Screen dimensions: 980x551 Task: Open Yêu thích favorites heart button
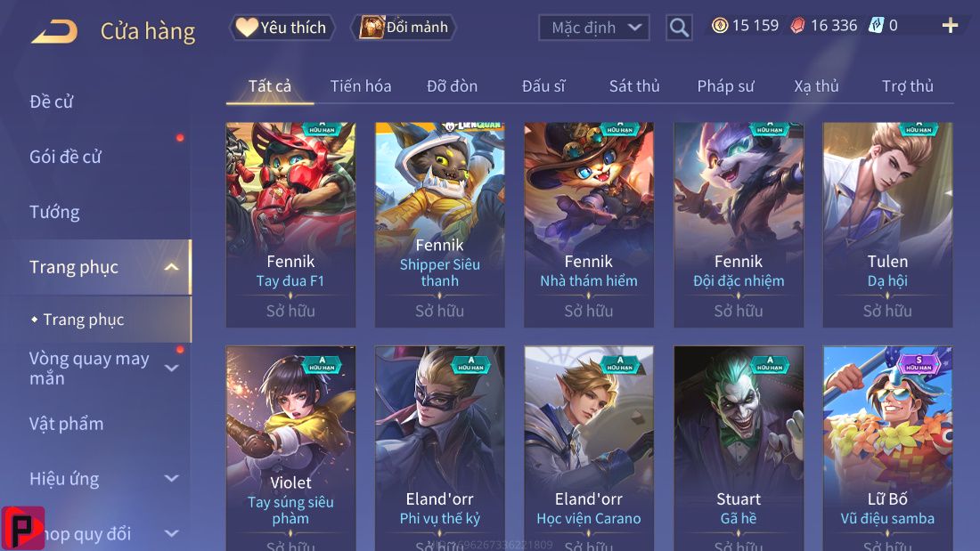pyautogui.click(x=282, y=28)
